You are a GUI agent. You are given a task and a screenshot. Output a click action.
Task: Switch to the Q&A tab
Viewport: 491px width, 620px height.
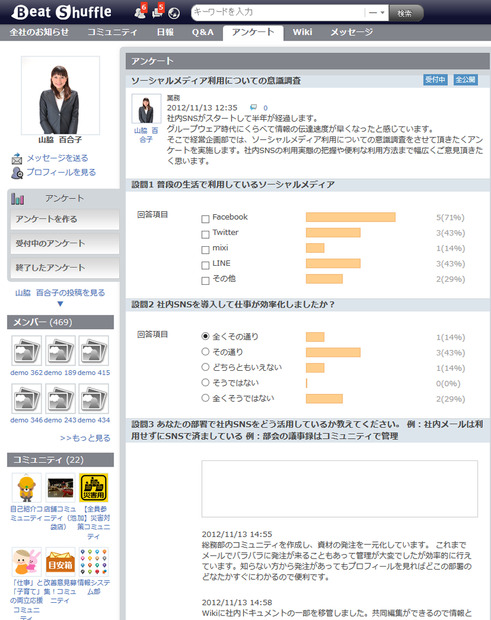click(203, 32)
